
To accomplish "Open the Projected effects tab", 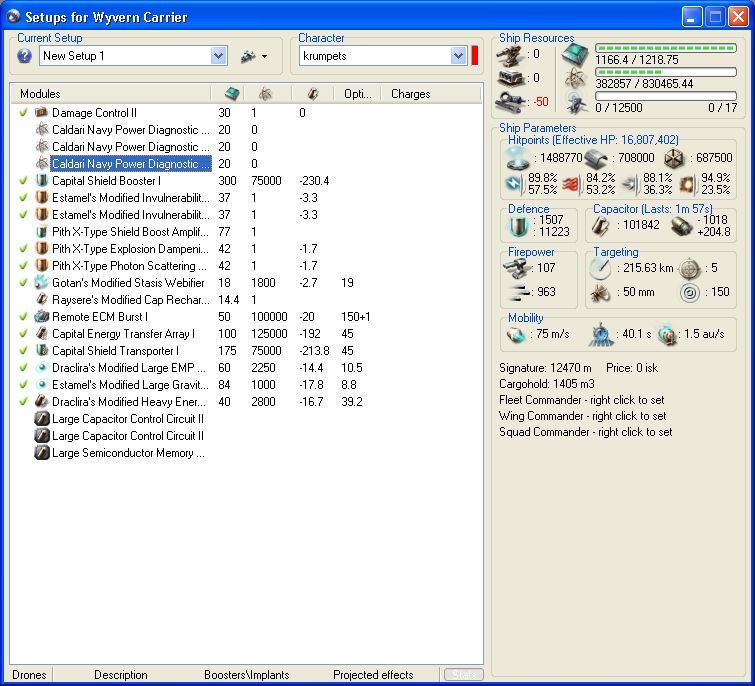I will coord(373,675).
